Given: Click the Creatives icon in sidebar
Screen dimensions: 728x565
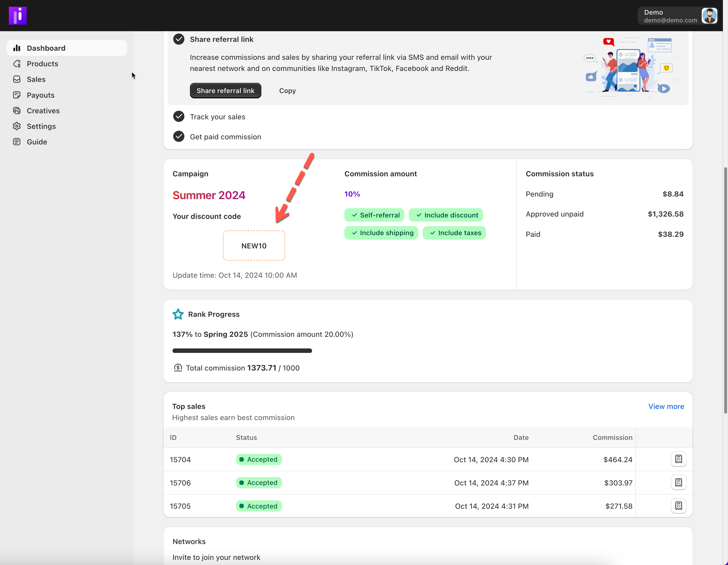Looking at the screenshot, I should tap(17, 110).
